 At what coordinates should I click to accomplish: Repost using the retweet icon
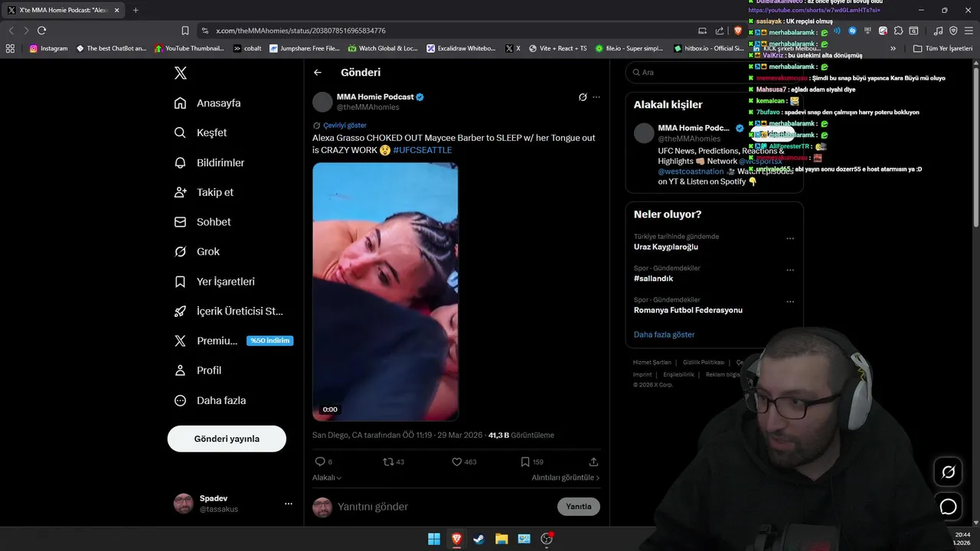click(389, 461)
